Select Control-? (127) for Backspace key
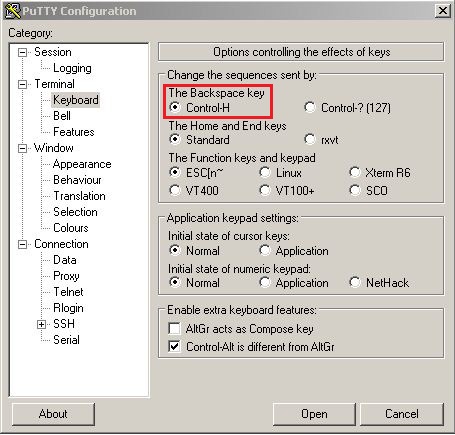Viewport: 455px width, 435px height. click(310, 108)
